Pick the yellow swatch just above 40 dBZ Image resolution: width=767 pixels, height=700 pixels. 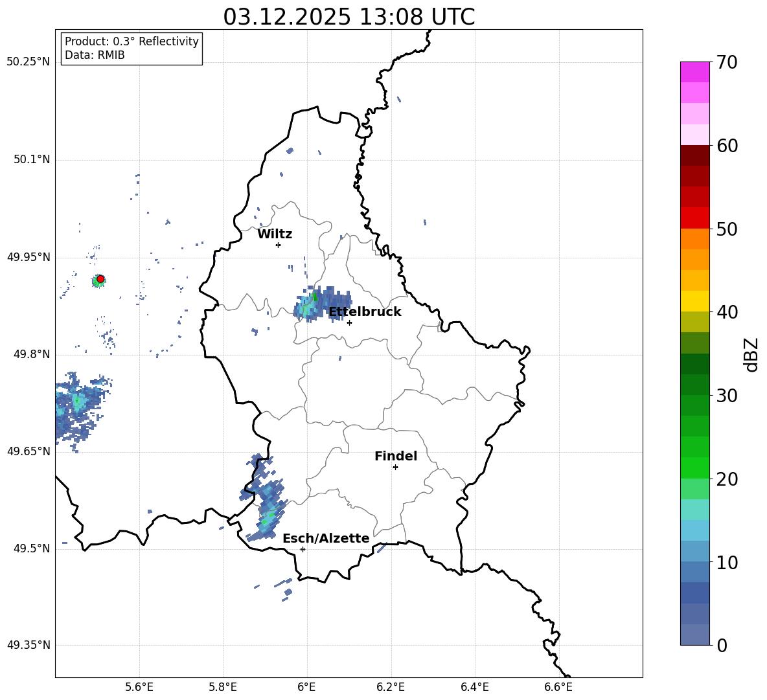point(694,301)
